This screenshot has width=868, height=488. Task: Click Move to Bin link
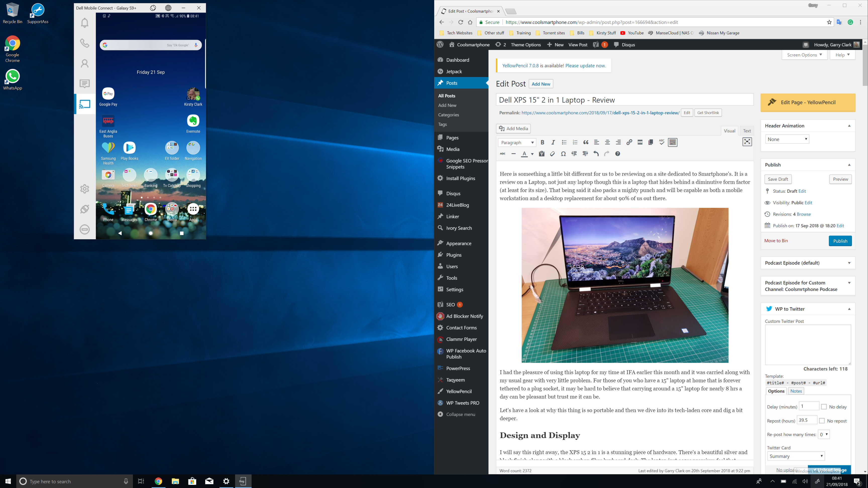point(776,240)
